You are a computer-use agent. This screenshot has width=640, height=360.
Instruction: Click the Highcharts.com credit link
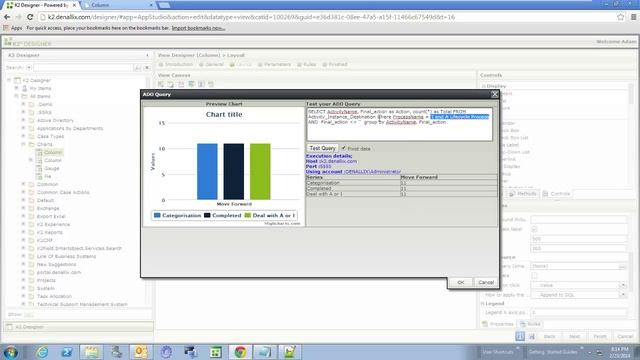pyautogui.click(x=282, y=223)
